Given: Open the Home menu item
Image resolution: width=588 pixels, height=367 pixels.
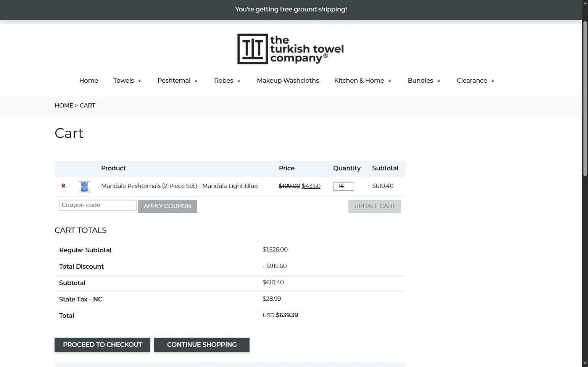Looking at the screenshot, I should (89, 80).
